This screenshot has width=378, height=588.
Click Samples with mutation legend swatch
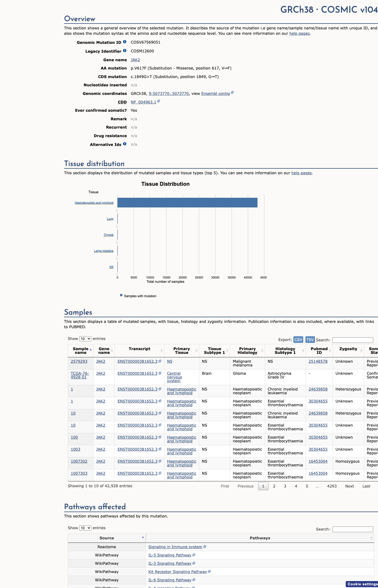point(121,295)
